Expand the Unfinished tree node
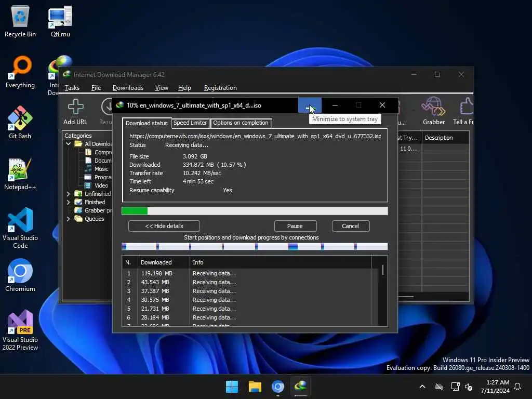Viewport: 532px width, 399px height. pyautogui.click(x=68, y=194)
